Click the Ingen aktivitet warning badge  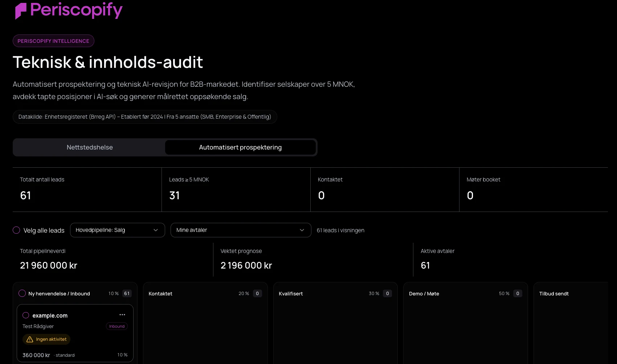[x=46, y=339]
